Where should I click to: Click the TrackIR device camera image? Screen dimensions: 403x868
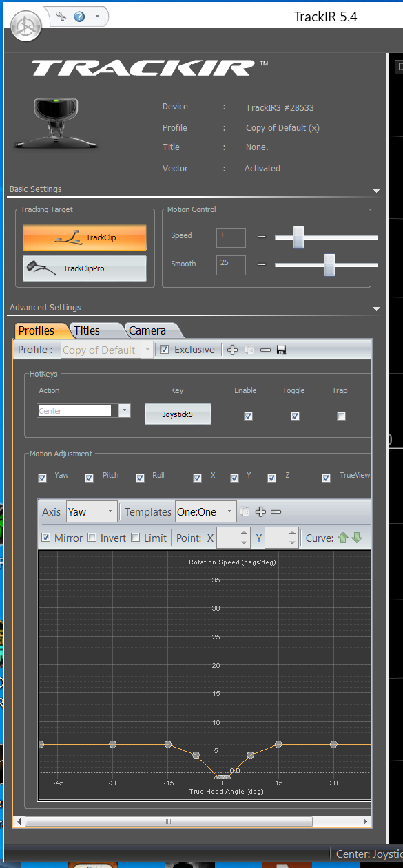point(56,123)
